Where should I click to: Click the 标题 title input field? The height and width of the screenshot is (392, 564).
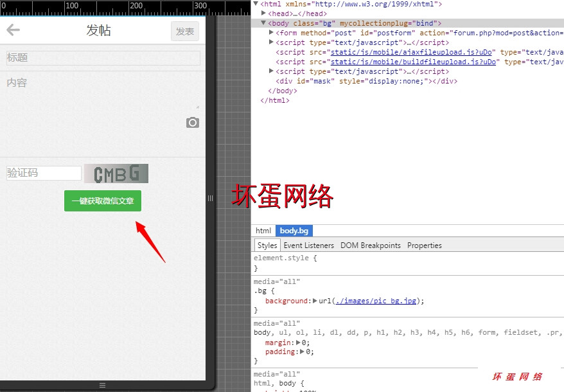coord(103,58)
